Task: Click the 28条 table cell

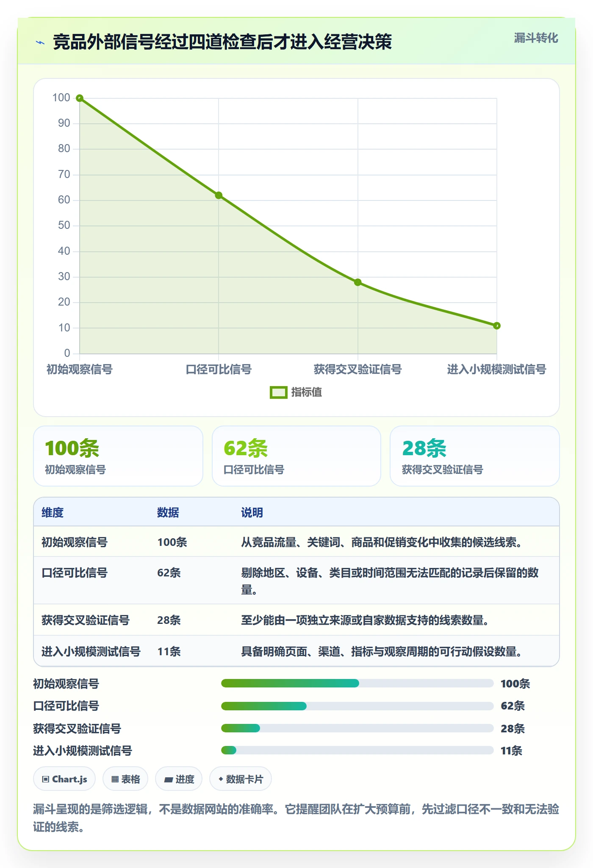Action: 169,620
